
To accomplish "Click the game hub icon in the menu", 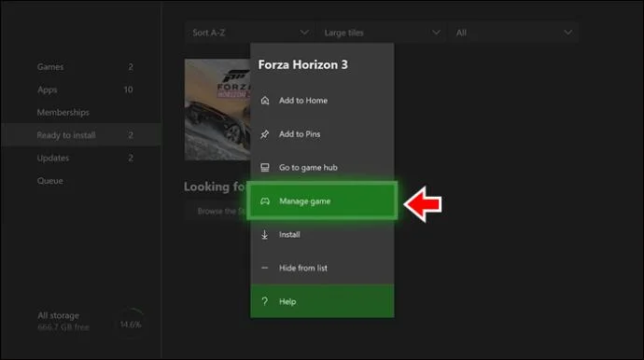I will click(x=265, y=168).
